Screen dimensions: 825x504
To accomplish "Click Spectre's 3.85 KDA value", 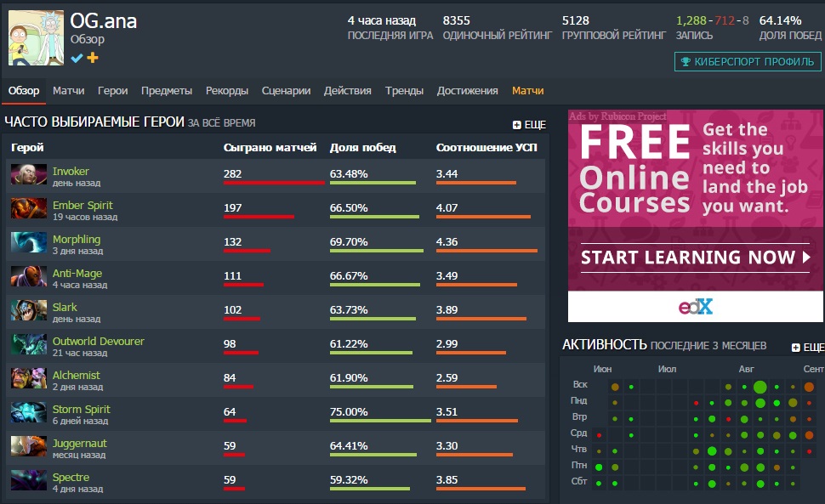I will coord(447,480).
